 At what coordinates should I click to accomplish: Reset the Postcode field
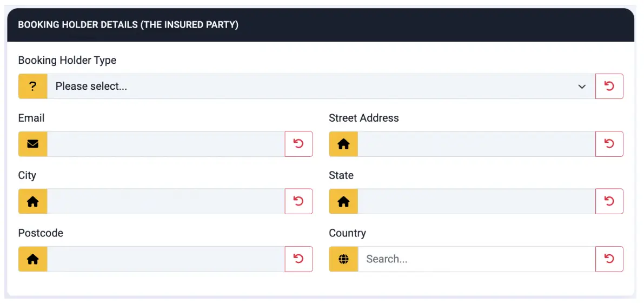pos(298,259)
